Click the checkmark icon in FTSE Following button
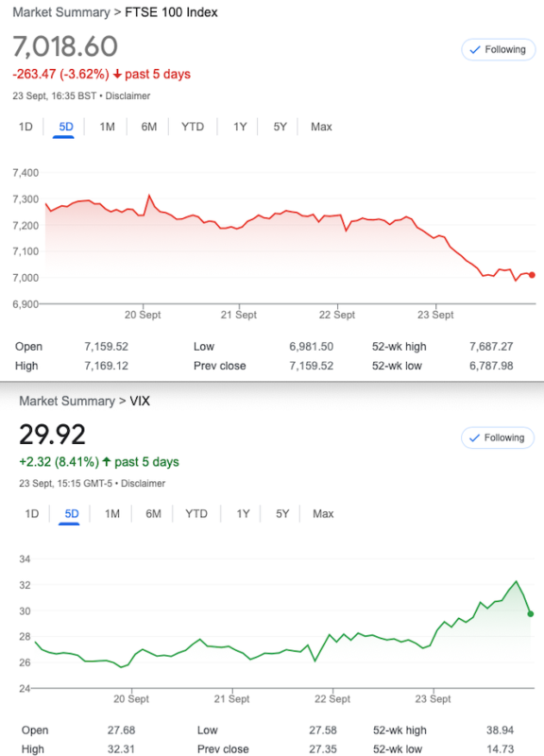This screenshot has width=544, height=756. 475,50
